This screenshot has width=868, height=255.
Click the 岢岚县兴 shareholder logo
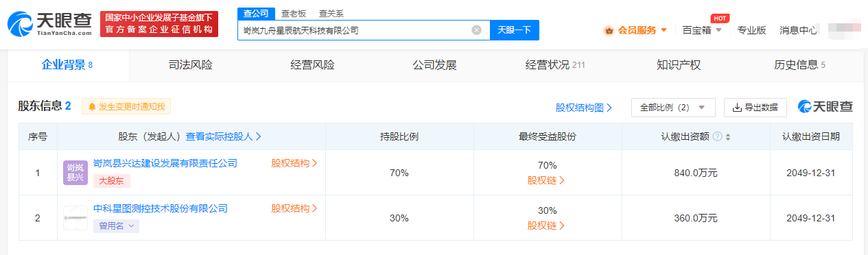[75, 173]
